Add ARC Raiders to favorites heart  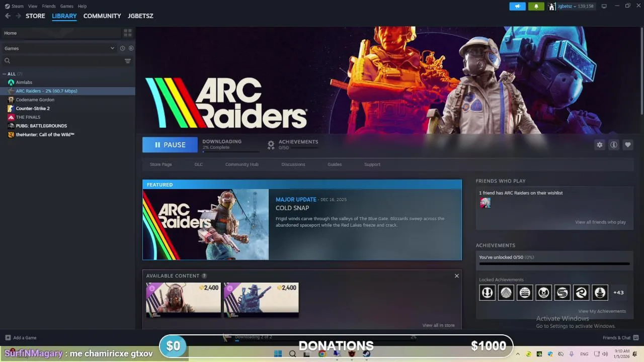pyautogui.click(x=628, y=145)
